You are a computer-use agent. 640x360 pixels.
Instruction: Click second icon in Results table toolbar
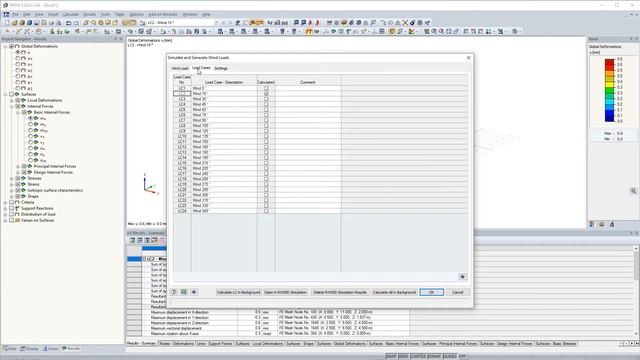click(x=140, y=240)
